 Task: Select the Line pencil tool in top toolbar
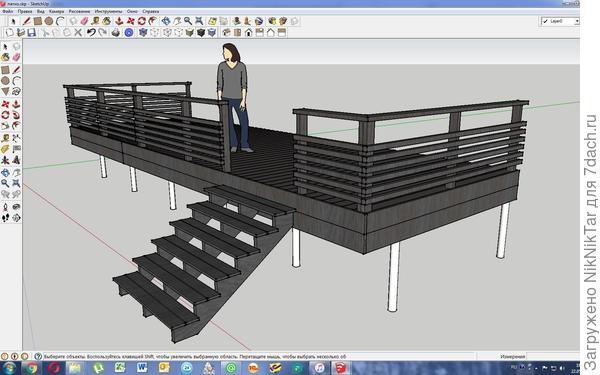27,21
